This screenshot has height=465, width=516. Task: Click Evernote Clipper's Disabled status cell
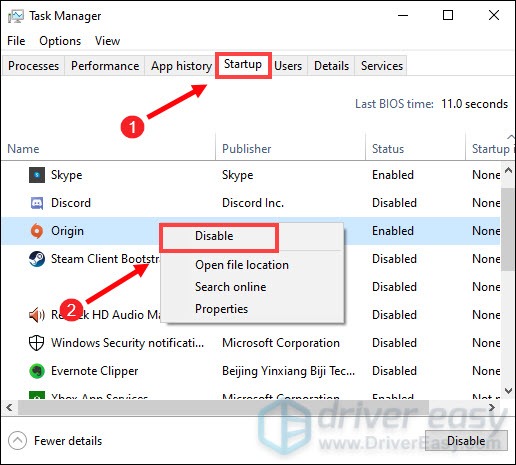(394, 371)
